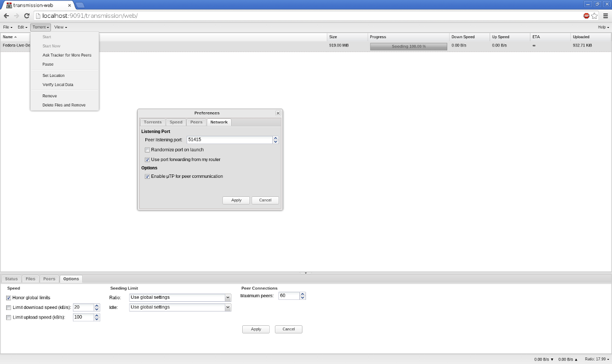The height and width of the screenshot is (364, 612).
Task: Toggle Honor global limits checkbox
Action: coord(9,298)
